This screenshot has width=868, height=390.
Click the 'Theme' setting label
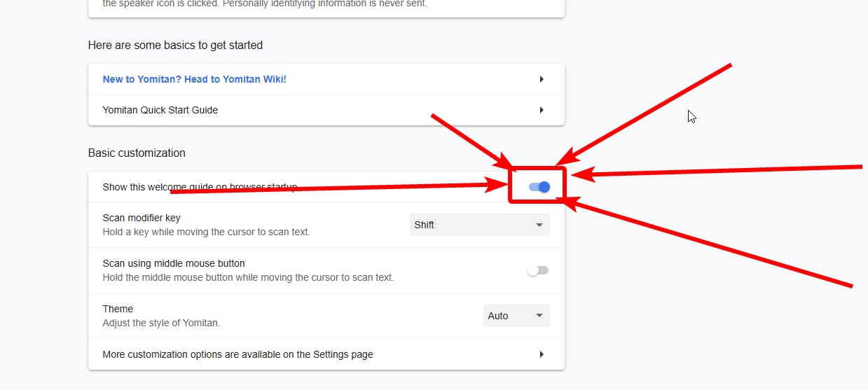tap(118, 309)
